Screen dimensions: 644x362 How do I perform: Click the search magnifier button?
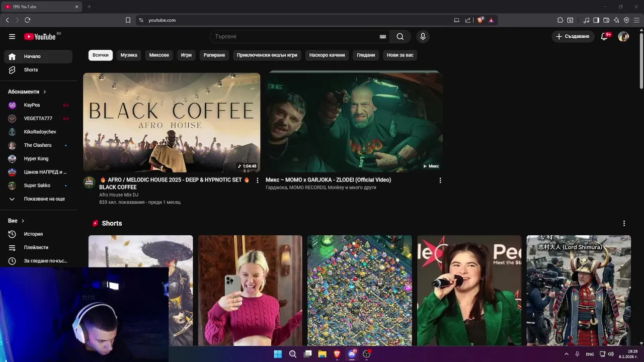click(x=400, y=36)
